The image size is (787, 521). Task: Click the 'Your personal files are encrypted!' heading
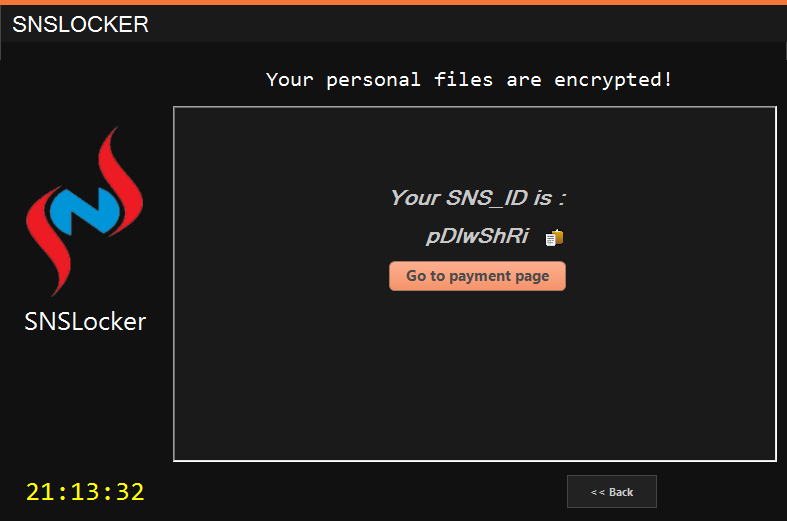pos(469,80)
